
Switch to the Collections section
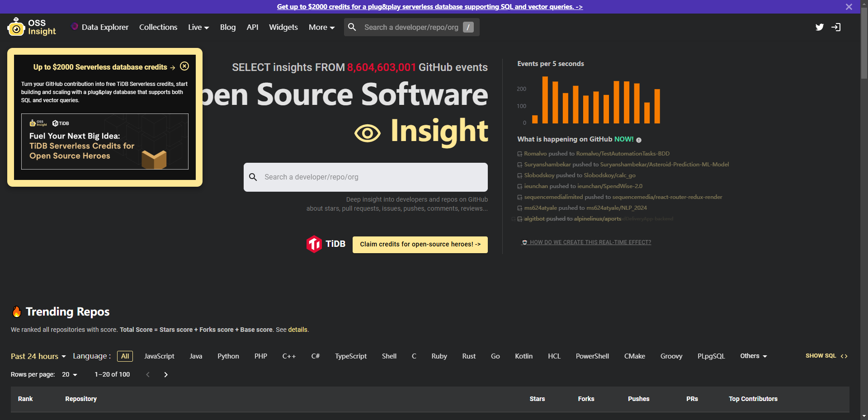click(x=158, y=27)
